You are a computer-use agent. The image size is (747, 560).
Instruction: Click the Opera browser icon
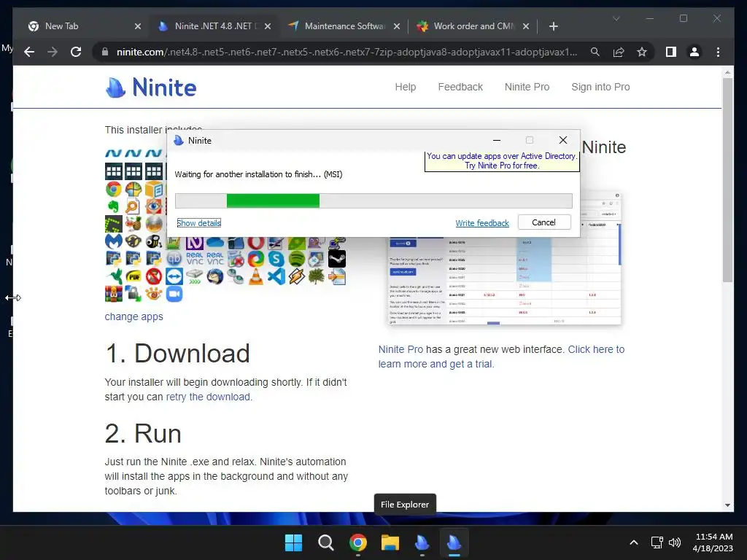[256, 243]
